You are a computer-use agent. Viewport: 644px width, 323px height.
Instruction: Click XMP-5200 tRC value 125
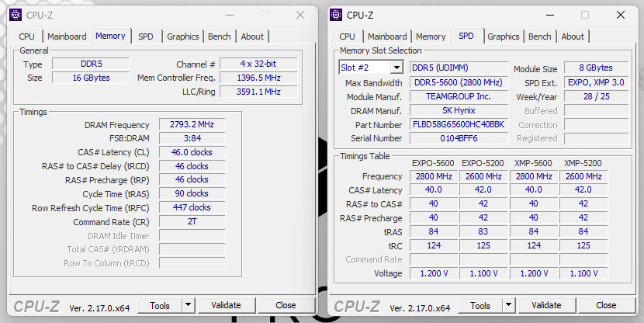pos(583,245)
